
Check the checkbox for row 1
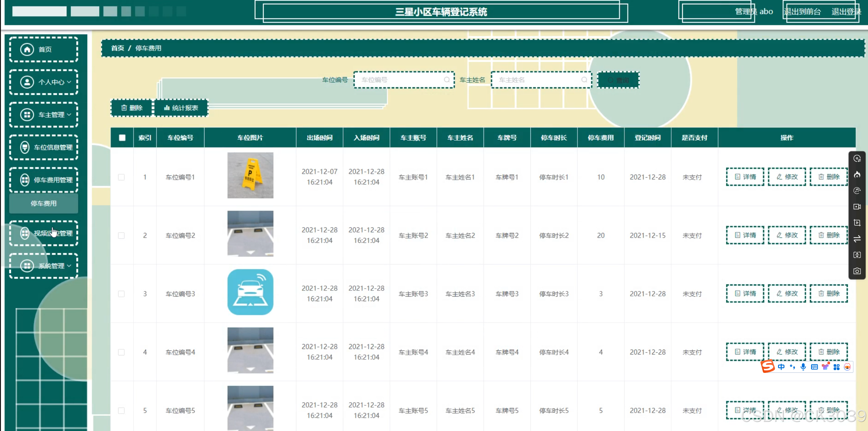(121, 177)
